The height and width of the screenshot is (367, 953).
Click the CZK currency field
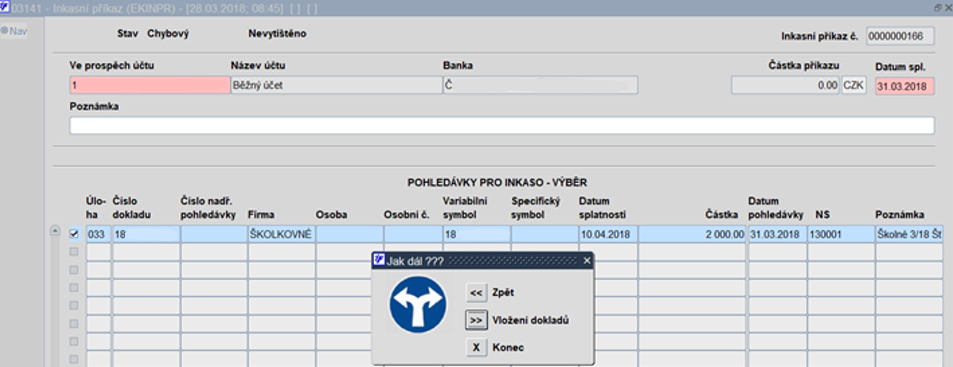853,85
